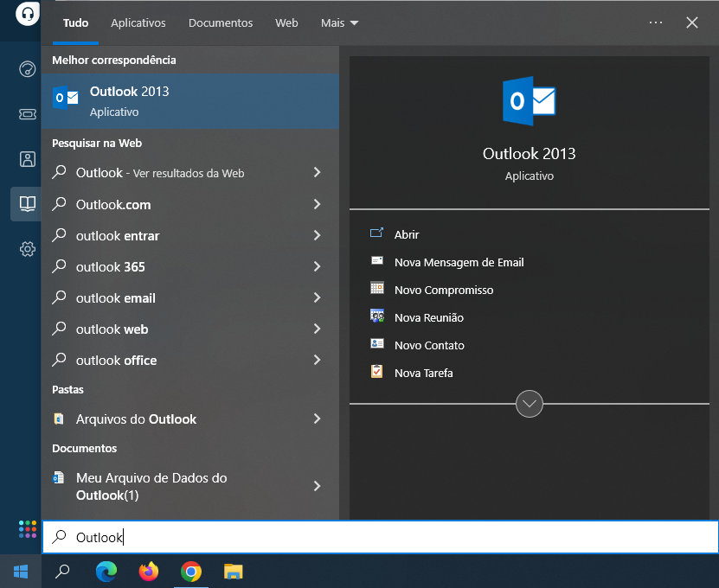Close the search panel with X
Screen dimensions: 719x588
[692, 22]
